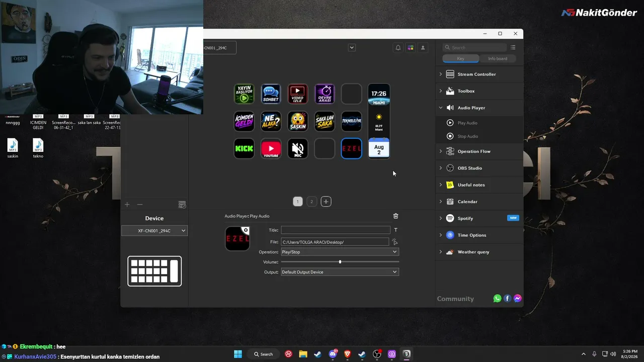Delete the key action with trash icon
The image size is (644, 362).
395,216
